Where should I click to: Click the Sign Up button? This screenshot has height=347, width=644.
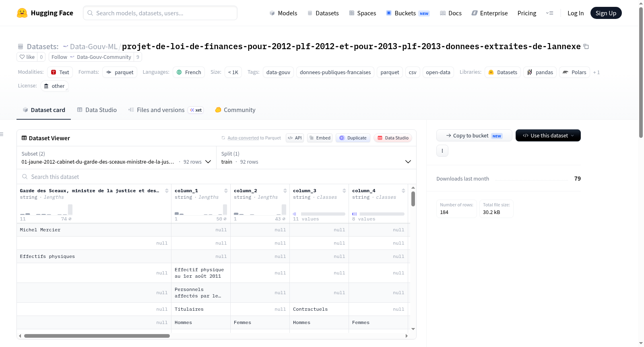(x=606, y=13)
